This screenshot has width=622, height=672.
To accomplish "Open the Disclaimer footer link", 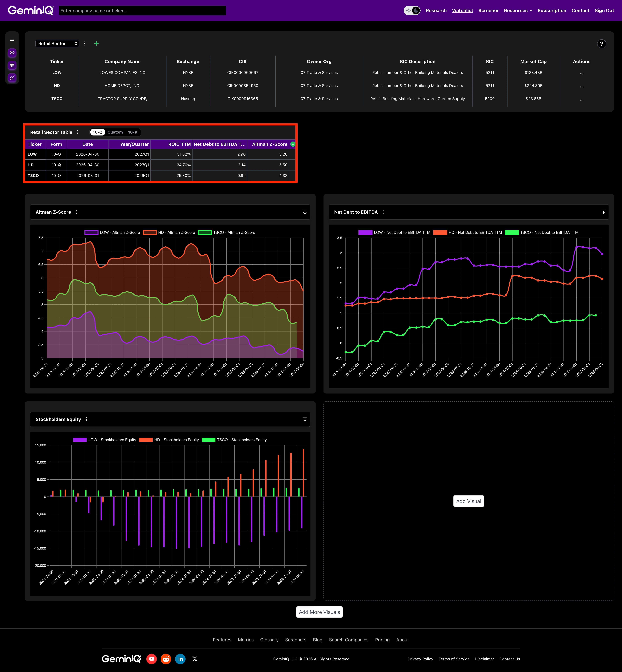I will (x=484, y=659).
